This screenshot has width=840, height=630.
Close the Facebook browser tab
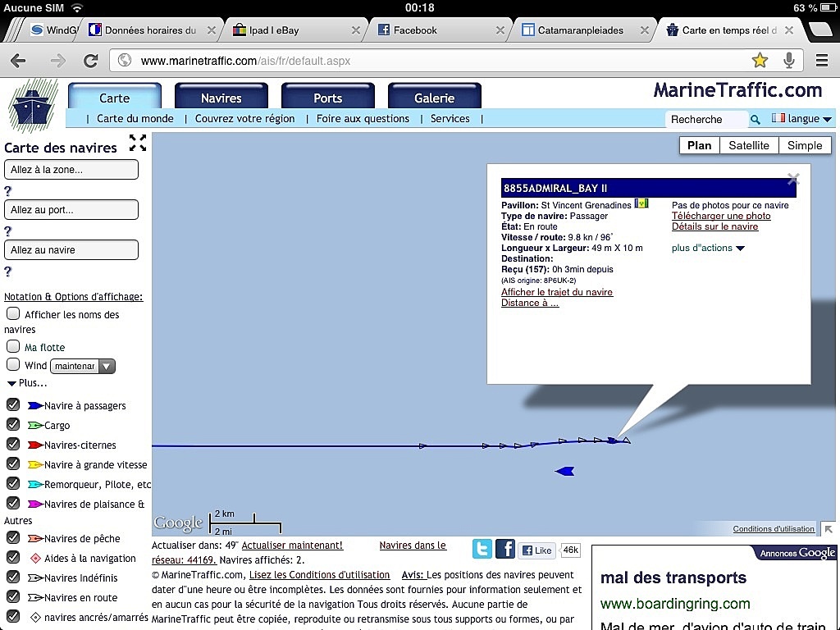click(500, 30)
